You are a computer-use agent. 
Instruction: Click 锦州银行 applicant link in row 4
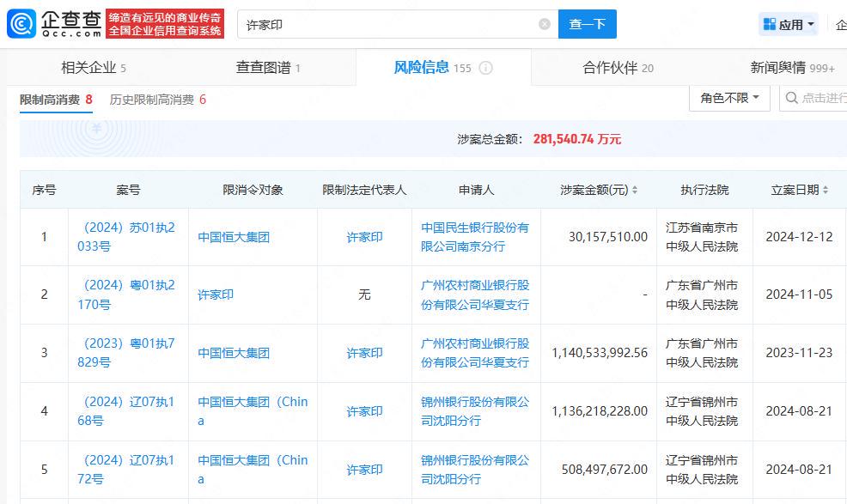[x=475, y=411]
